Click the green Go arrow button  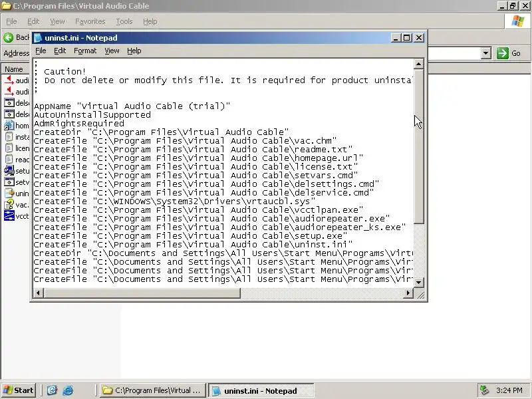(503, 53)
